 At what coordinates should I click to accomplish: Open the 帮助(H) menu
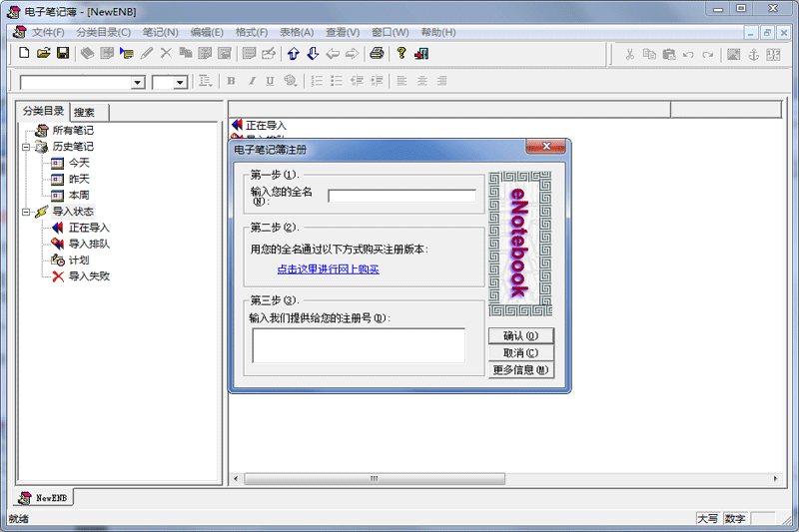coord(438,33)
